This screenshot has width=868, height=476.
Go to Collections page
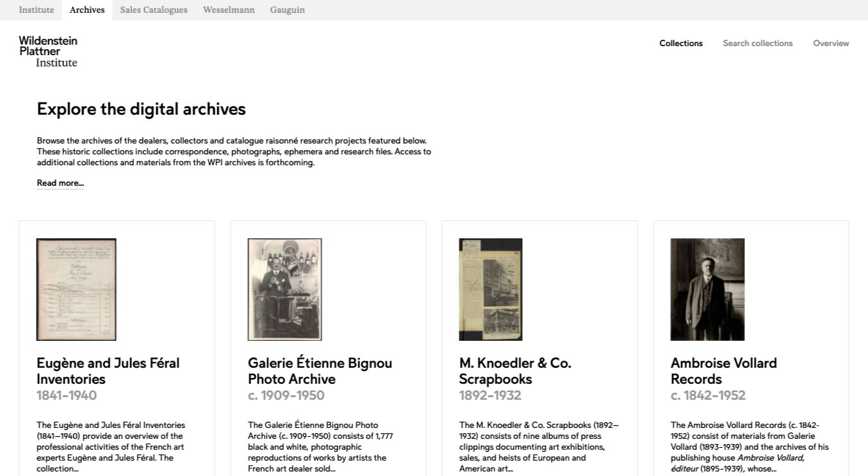point(681,44)
